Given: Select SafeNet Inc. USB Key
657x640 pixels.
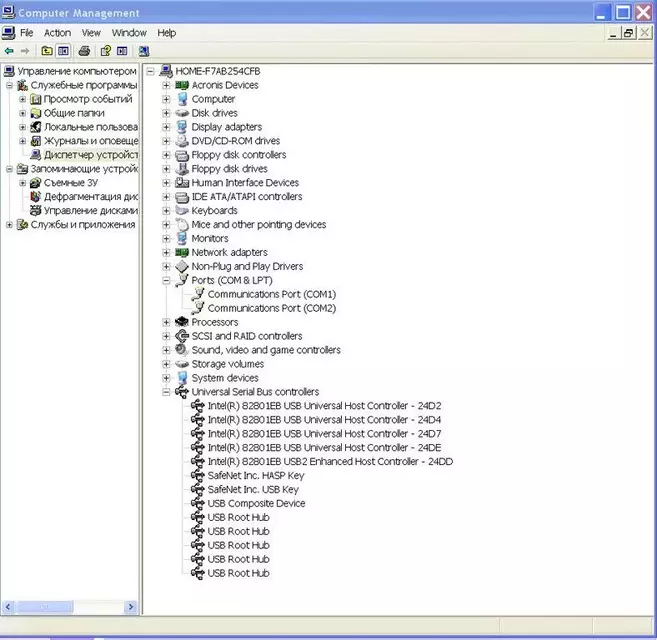Looking at the screenshot, I should [x=253, y=490].
